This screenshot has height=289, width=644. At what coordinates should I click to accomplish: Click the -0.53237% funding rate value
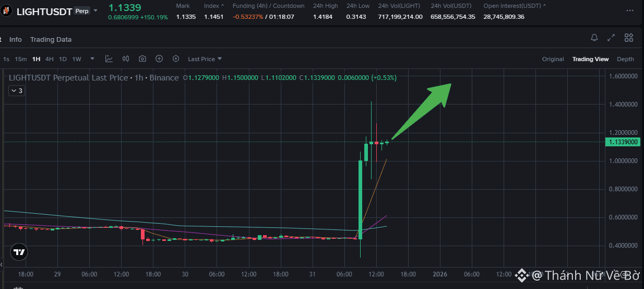coord(247,17)
